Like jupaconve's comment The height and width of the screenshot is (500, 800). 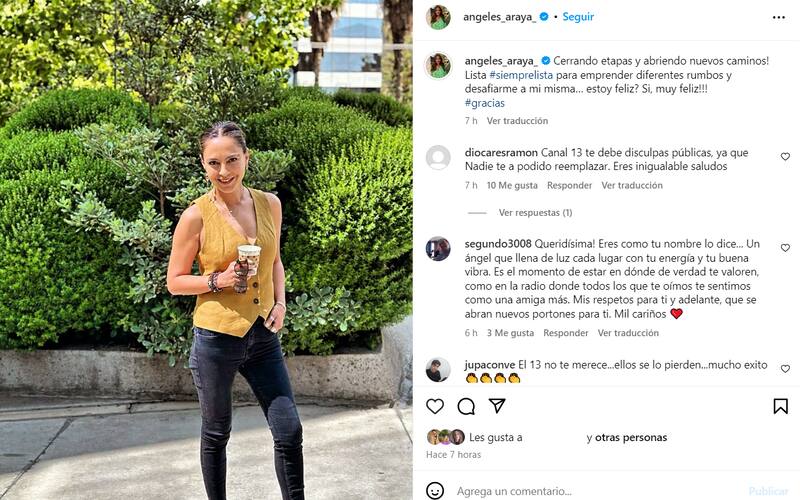(x=785, y=369)
